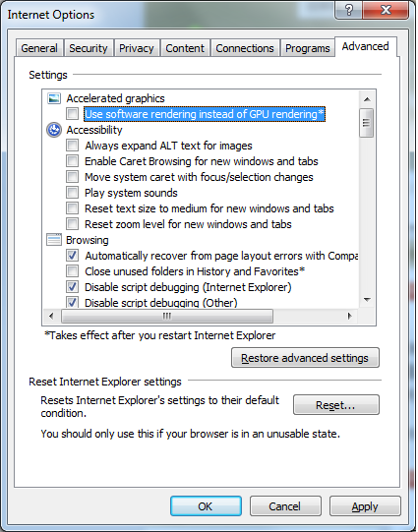Click the horizontal scroll right arrow
418x532 pixels.
[350, 317]
